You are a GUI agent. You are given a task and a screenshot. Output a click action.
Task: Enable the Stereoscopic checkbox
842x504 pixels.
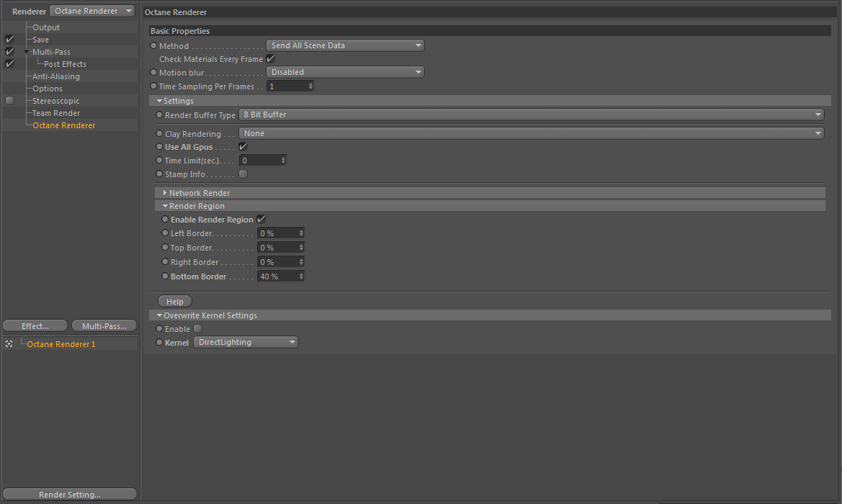click(9, 100)
